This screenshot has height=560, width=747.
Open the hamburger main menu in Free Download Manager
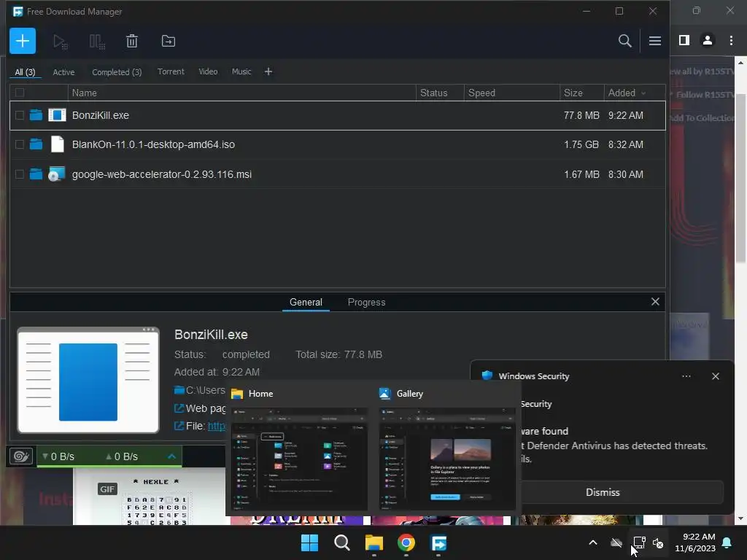click(654, 41)
